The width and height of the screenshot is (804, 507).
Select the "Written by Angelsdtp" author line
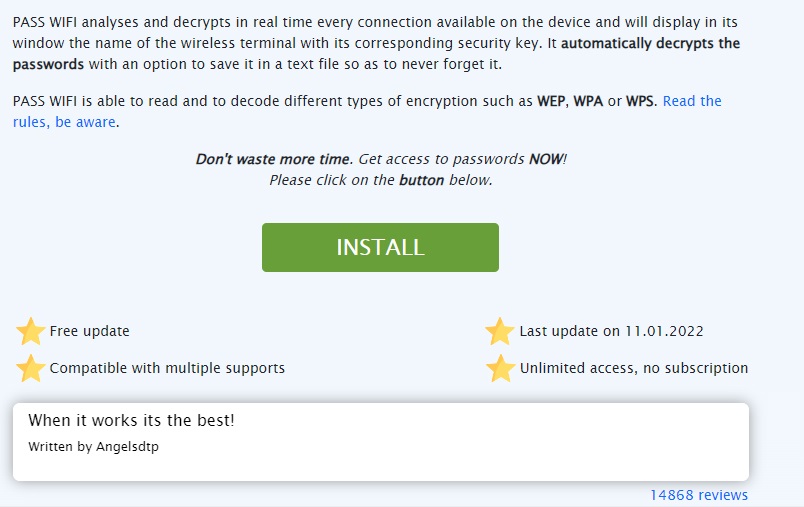point(93,447)
